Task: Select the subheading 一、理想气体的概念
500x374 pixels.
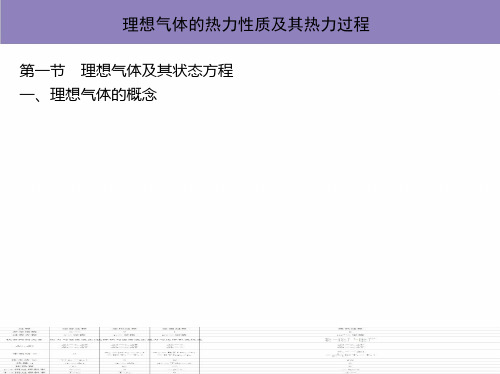Action: click(88, 95)
